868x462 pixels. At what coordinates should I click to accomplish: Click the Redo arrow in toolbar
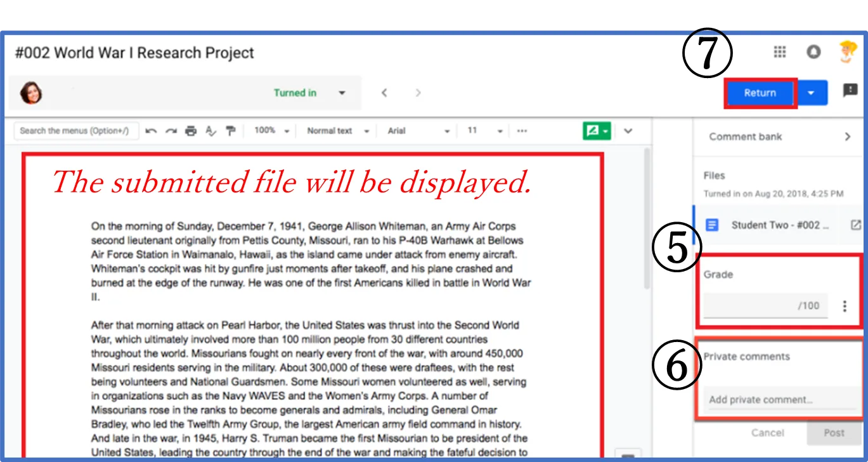[x=171, y=131]
